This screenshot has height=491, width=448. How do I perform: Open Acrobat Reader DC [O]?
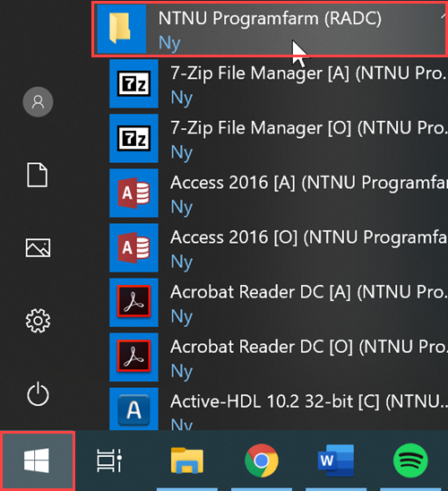(x=279, y=357)
